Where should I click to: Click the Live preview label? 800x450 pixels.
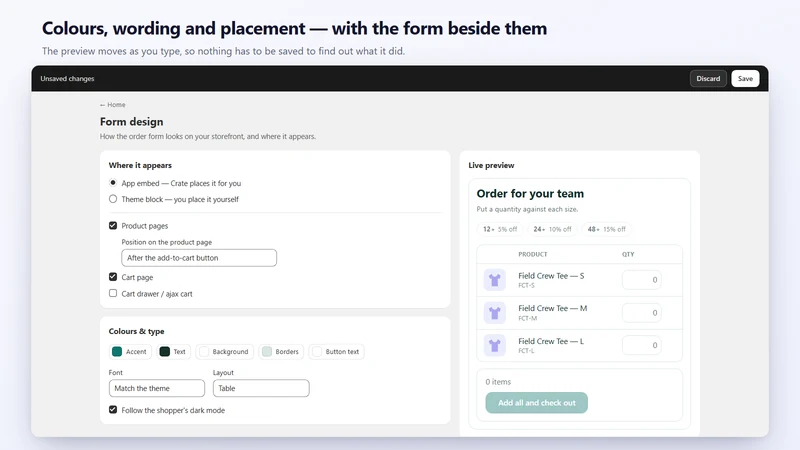click(491, 165)
